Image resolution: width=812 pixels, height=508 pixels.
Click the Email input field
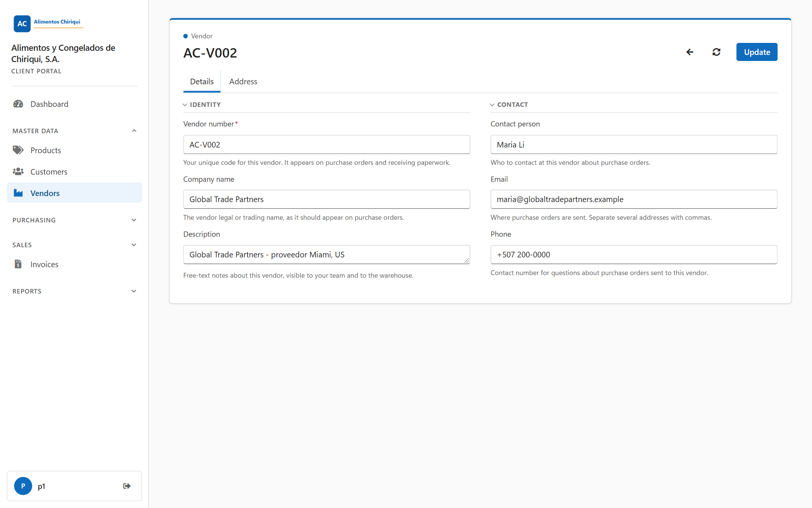pos(634,199)
